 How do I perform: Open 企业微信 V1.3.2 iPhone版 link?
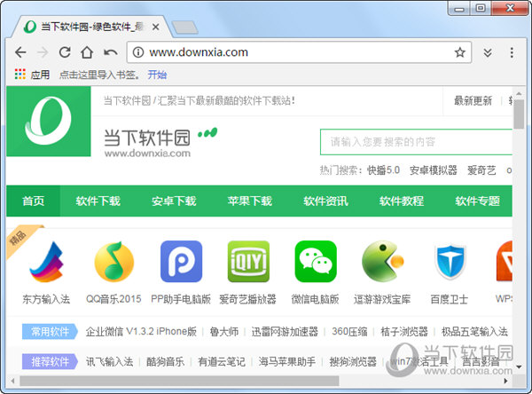(141, 332)
